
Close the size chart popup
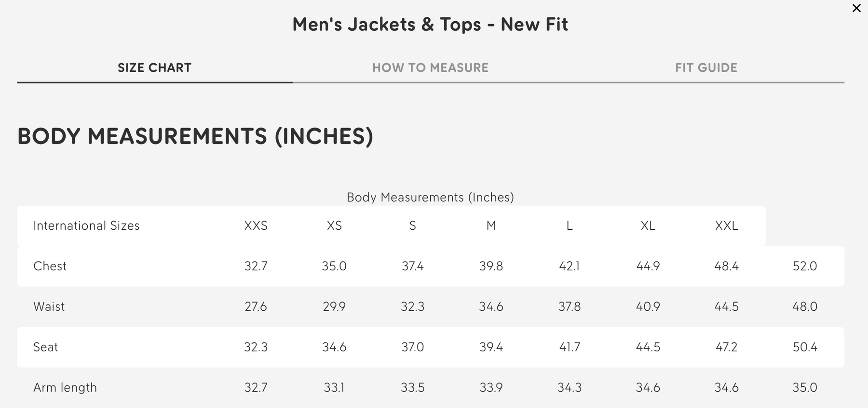pos(856,8)
